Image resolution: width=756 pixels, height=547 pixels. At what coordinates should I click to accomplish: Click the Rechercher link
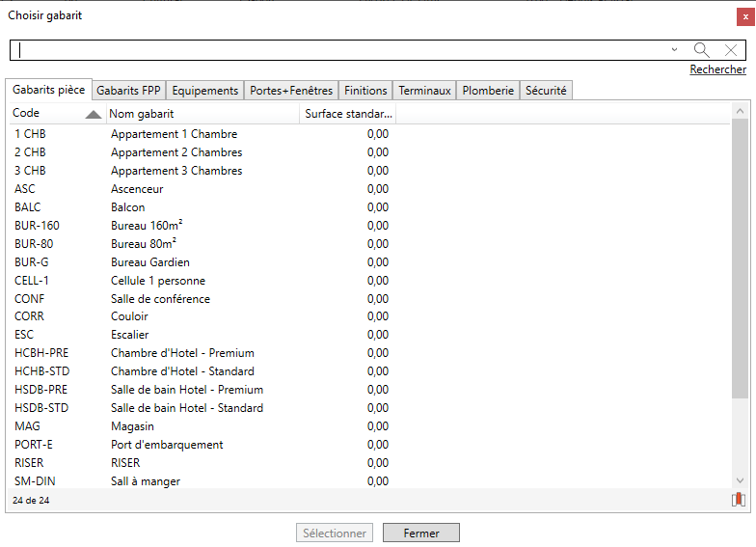pyautogui.click(x=717, y=69)
